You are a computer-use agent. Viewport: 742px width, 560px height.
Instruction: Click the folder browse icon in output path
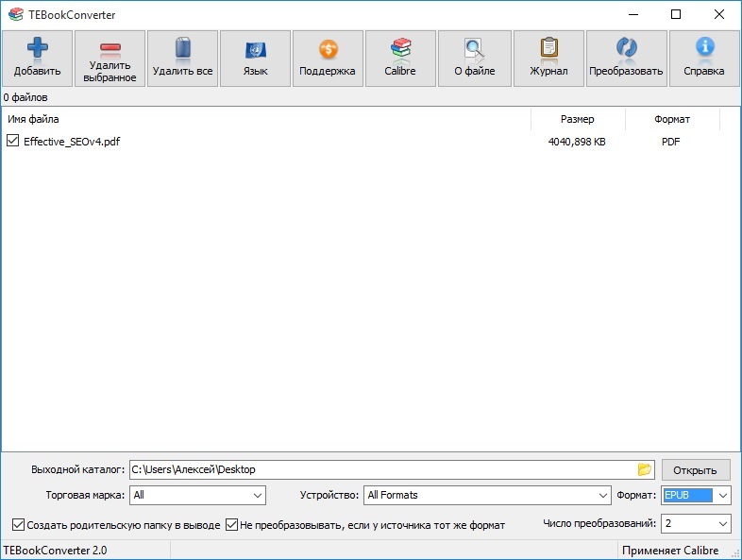pos(645,469)
